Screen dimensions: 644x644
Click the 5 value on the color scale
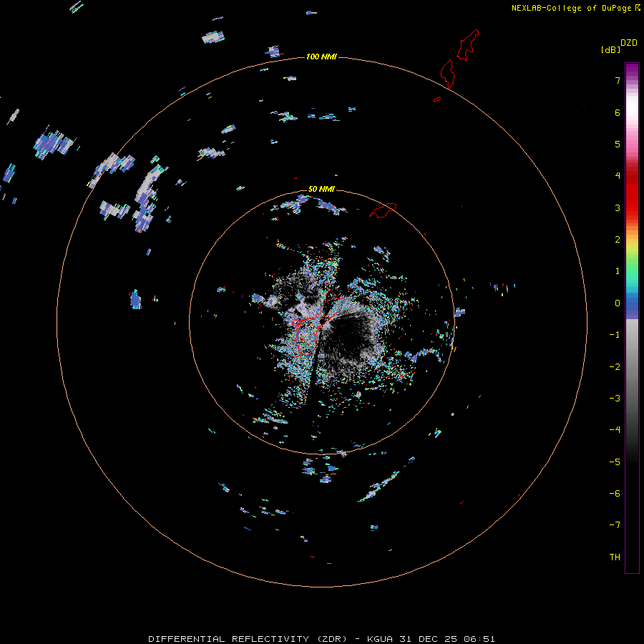(618, 144)
